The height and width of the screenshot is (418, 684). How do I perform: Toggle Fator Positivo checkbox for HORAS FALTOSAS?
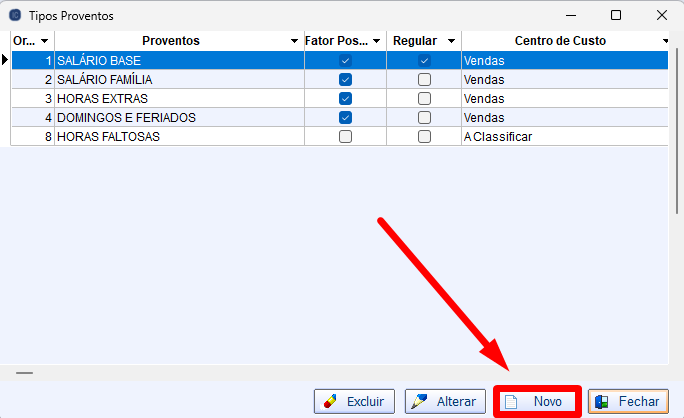345,137
